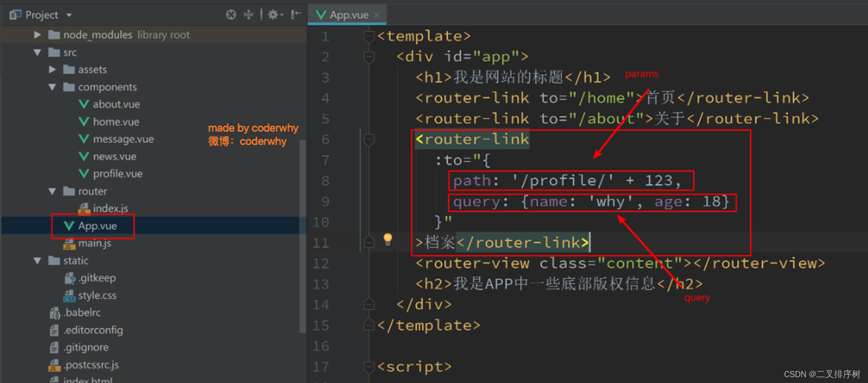Click the lightbulb intention icon on line 11
868x383 pixels.
pos(388,240)
